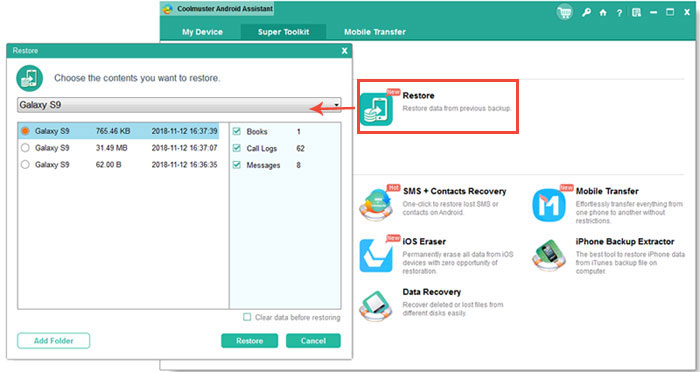Enable Clear data before restoring
Image resolution: width=700 pixels, height=372 pixels.
[247, 317]
